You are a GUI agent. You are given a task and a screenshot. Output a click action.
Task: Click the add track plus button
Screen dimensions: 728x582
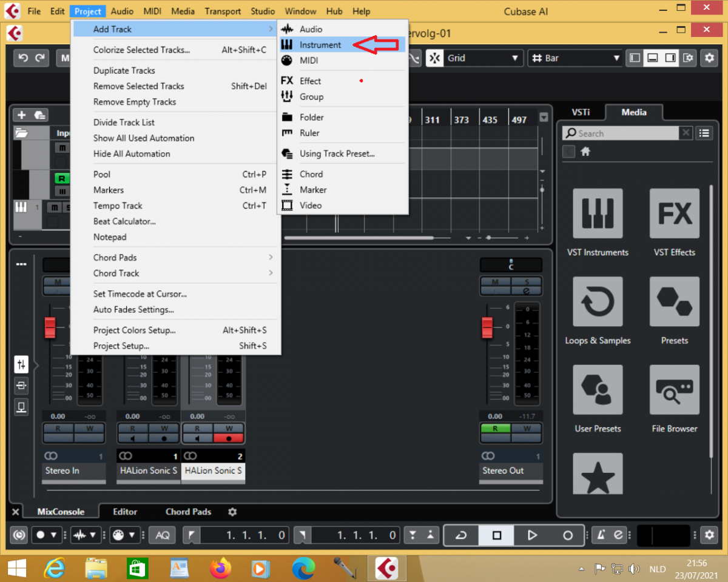click(21, 115)
